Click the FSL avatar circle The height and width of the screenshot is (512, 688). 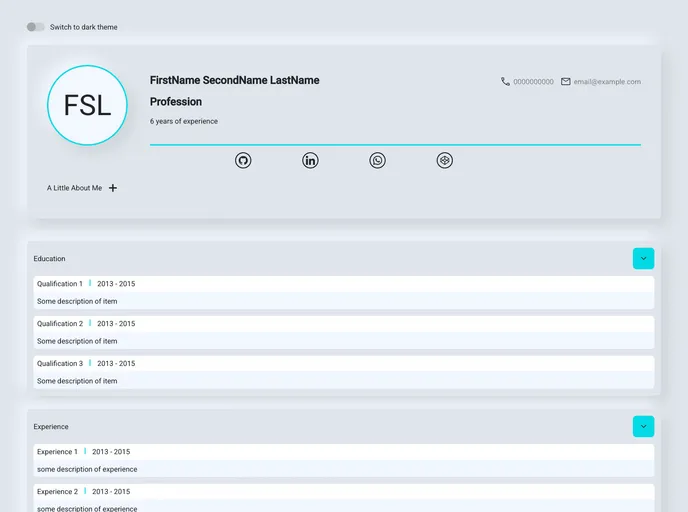[x=87, y=105]
